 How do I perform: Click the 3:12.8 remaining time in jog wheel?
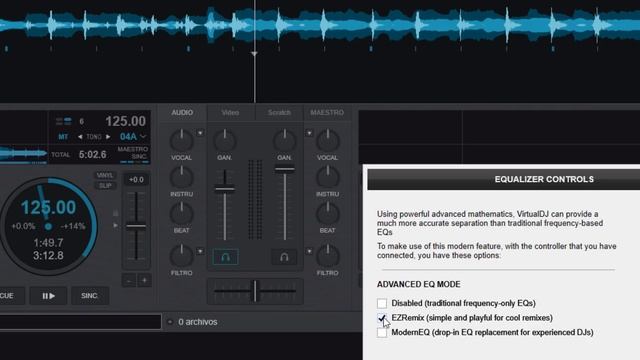tap(48, 256)
